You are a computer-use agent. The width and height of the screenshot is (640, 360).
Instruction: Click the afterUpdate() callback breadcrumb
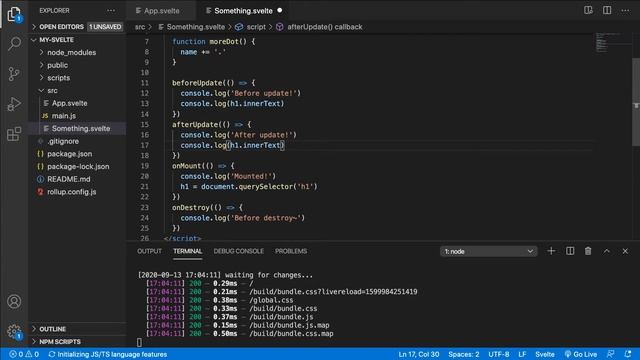coord(319,27)
